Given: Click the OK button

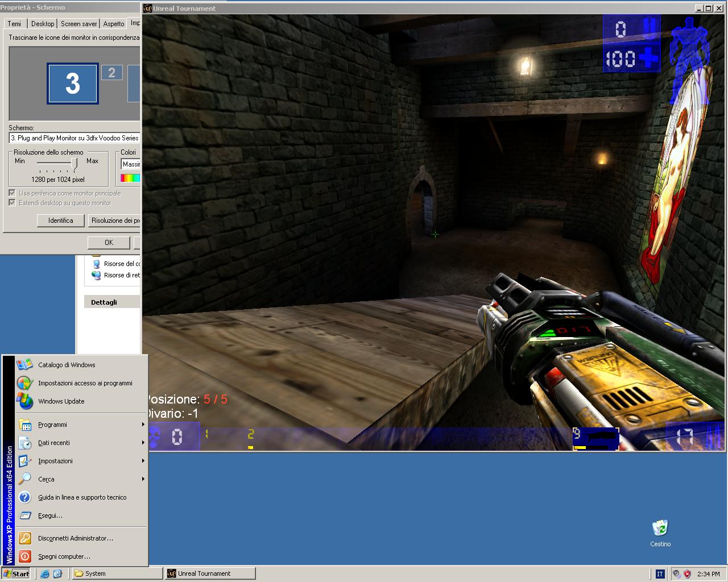Looking at the screenshot, I should point(109,243).
